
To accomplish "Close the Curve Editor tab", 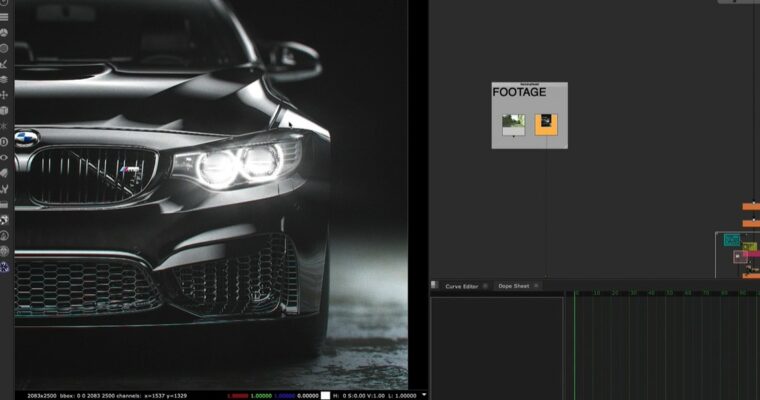I will coord(485,286).
